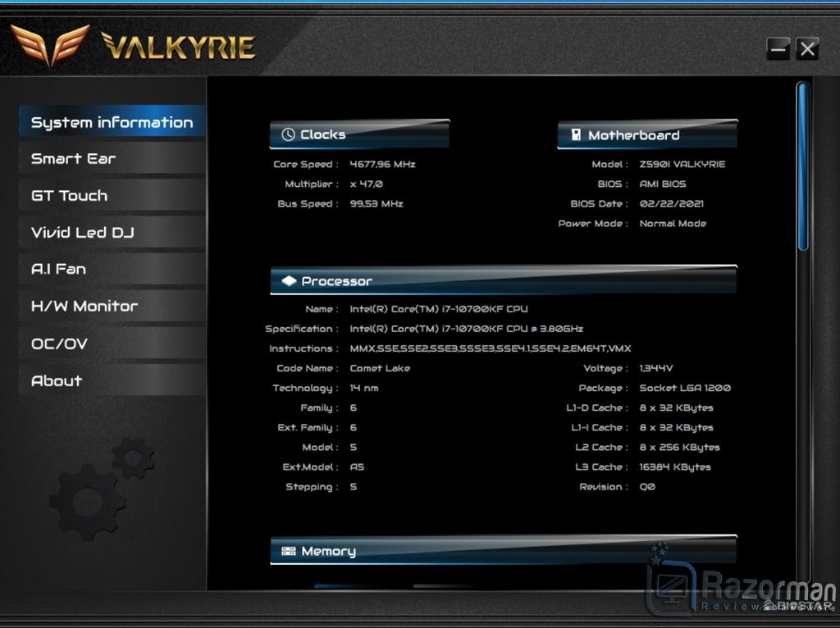Screen dimensions: 840x628
Task: Click the 14 nm technology value
Action: tap(363, 388)
